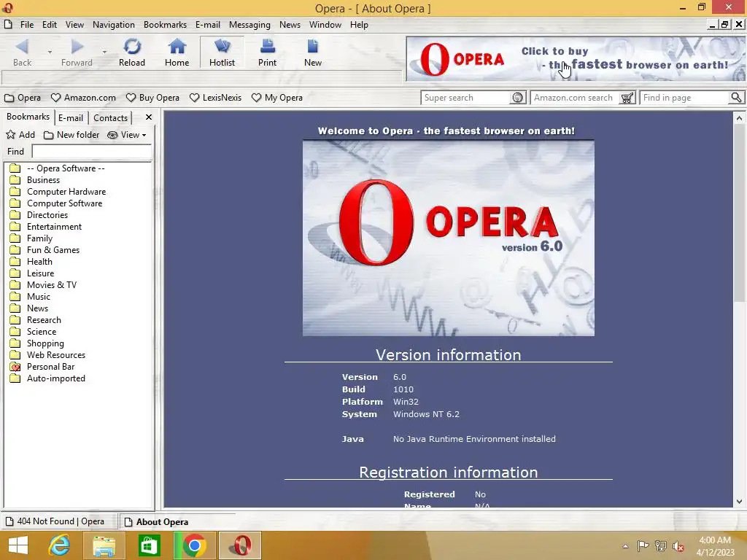Go back using the Back toolbar button

[x=22, y=52]
